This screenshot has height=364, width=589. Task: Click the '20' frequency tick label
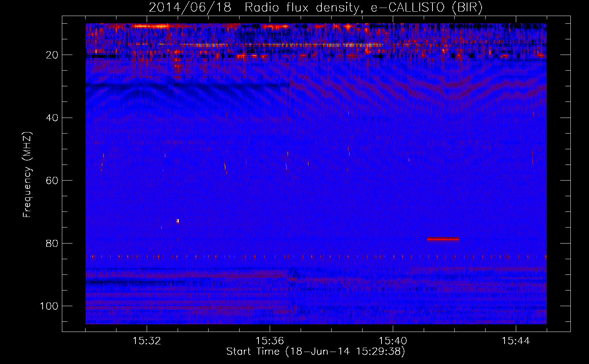coord(52,55)
